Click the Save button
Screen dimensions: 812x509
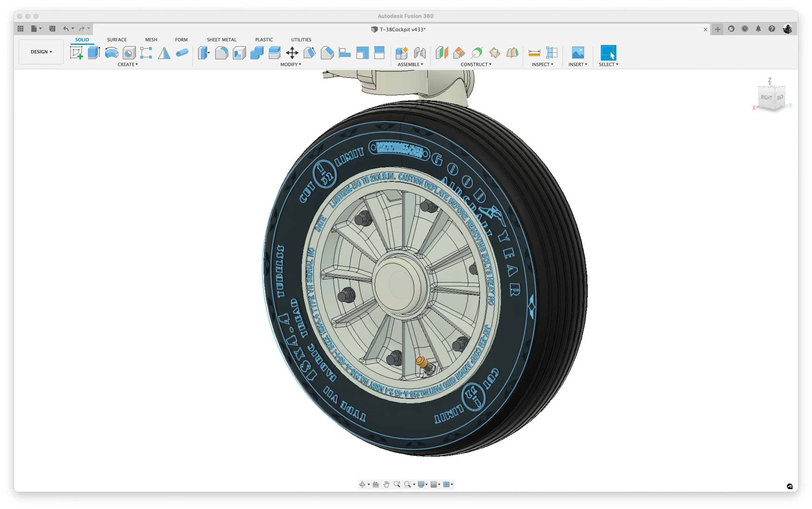52,29
